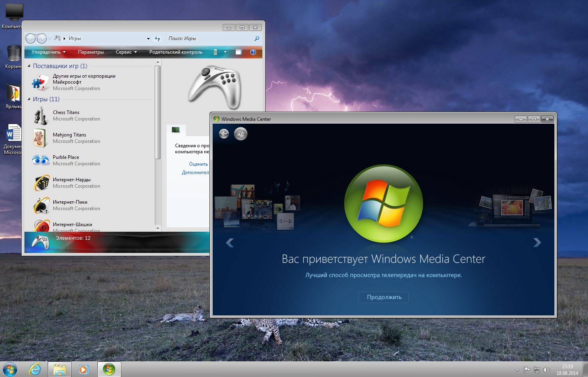Image resolution: width=588 pixels, height=377 pixels.
Task: Open view options dropdown arrow
Action: [x=225, y=52]
